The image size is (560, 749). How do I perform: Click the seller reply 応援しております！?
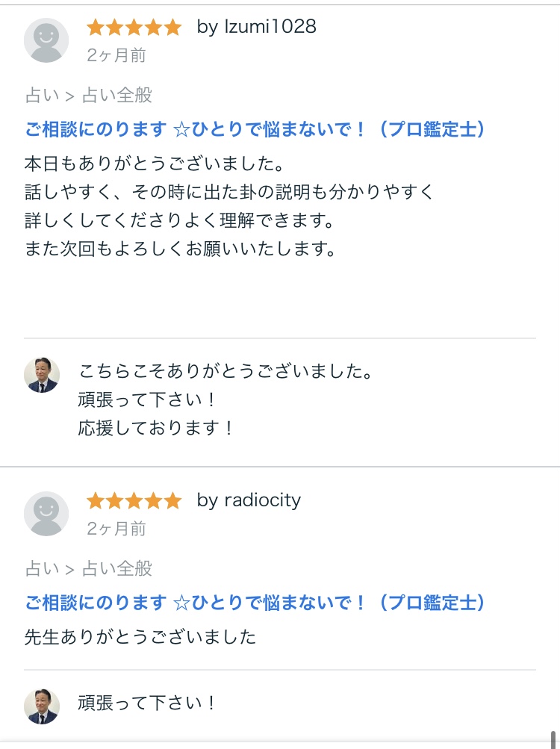pyautogui.click(x=157, y=428)
